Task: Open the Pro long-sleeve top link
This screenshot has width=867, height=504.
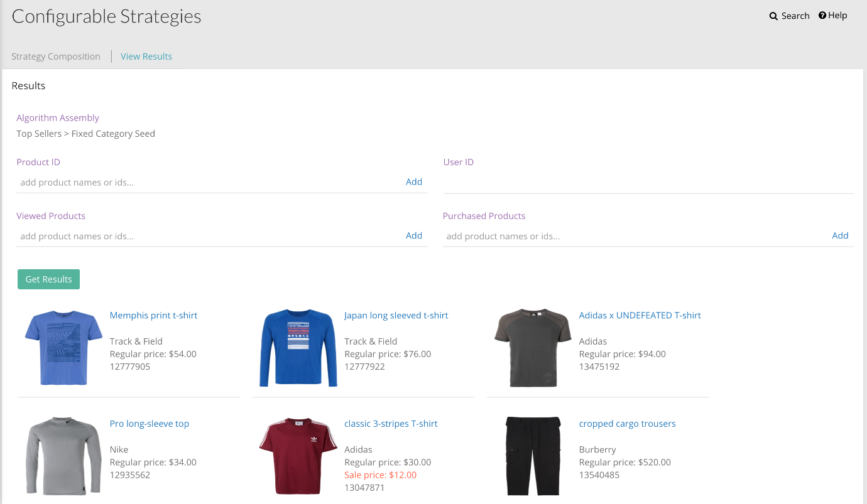Action: [x=150, y=424]
